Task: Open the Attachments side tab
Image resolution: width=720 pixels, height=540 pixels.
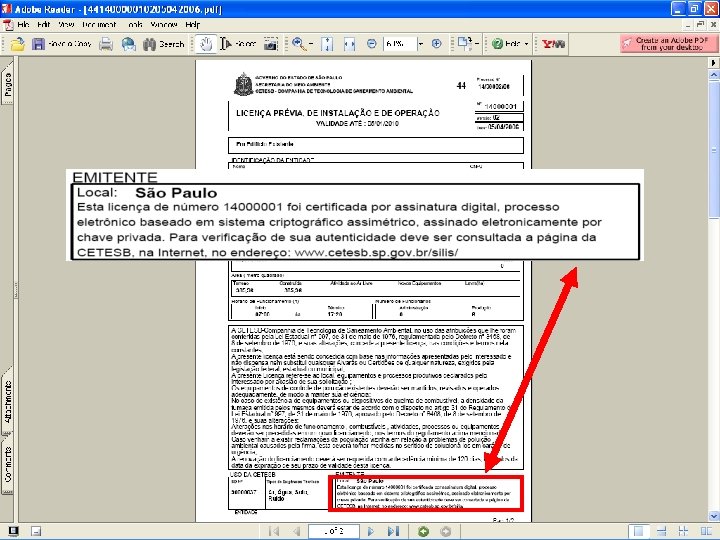Action: (7, 400)
